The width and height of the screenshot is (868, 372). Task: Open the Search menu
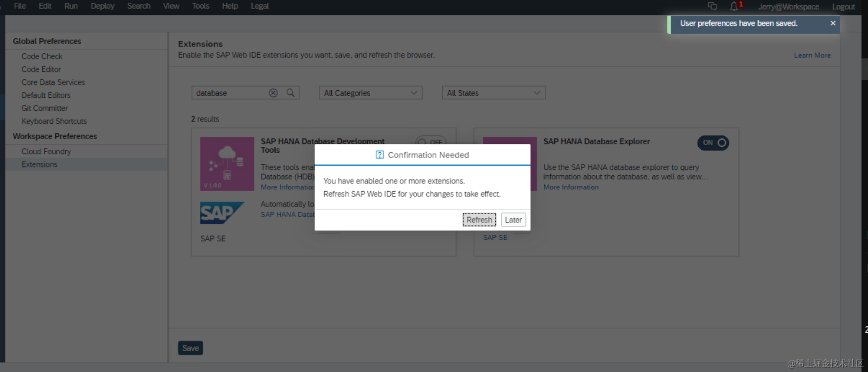[139, 6]
